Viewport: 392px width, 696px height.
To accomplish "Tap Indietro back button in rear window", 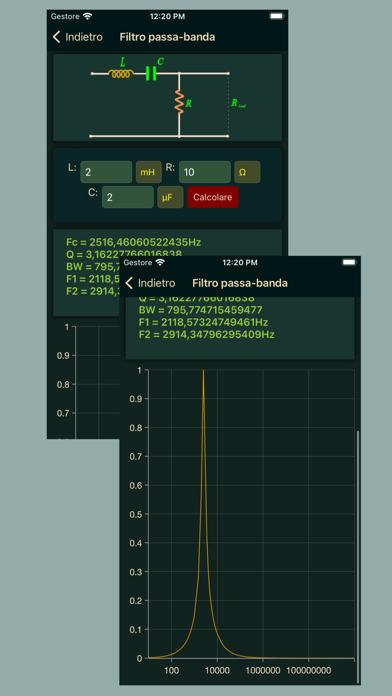I will coord(77,37).
